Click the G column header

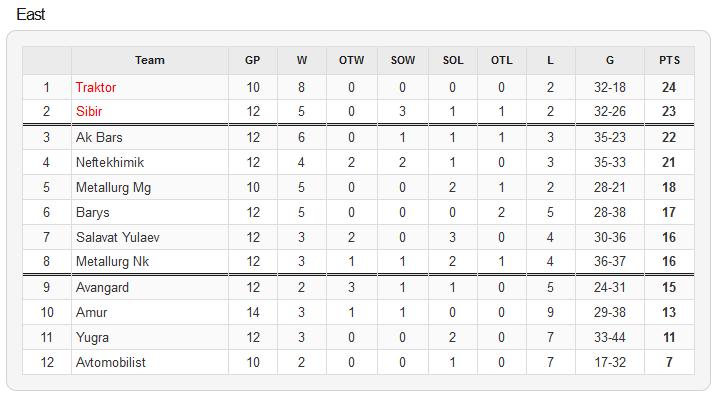click(610, 60)
